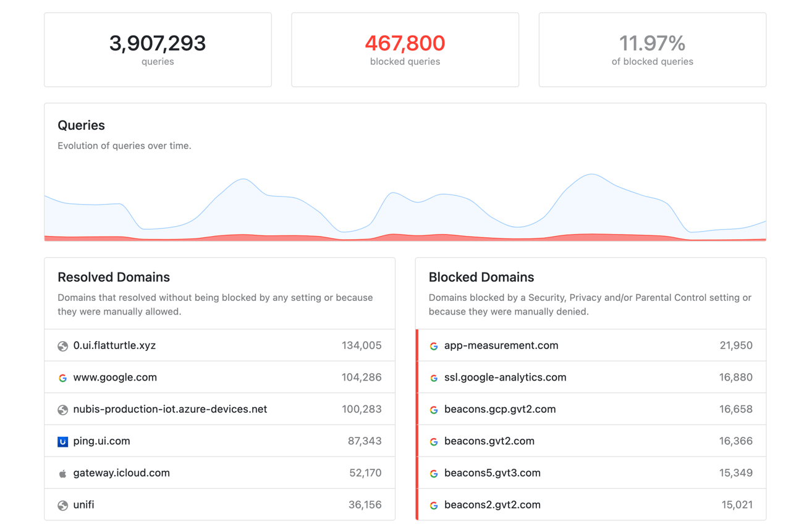Viewport: 791px width, 532px height.
Task: Click the Google icon beside app-measurement.com
Action: tap(434, 346)
